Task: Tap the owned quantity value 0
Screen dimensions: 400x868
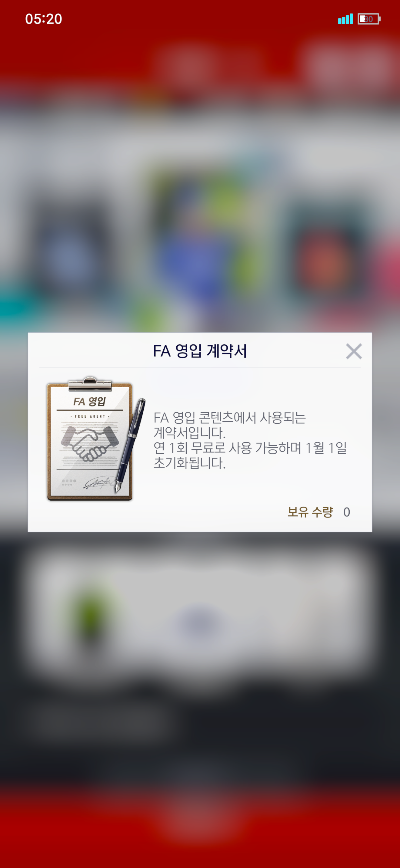Action: [347, 512]
